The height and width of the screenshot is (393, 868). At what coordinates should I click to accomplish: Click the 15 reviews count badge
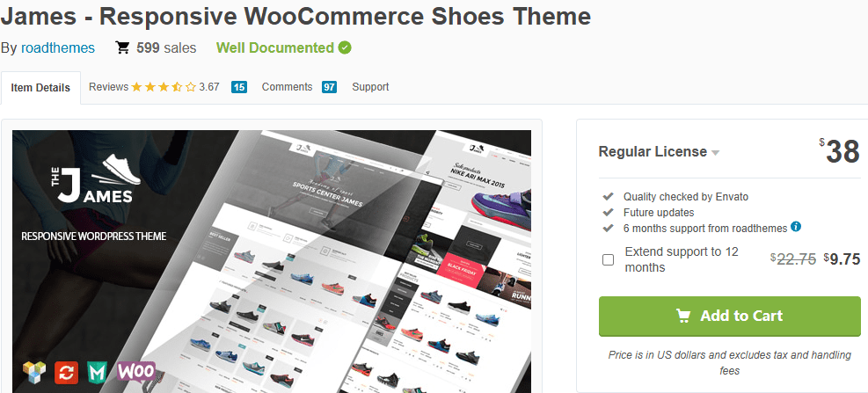pyautogui.click(x=238, y=87)
